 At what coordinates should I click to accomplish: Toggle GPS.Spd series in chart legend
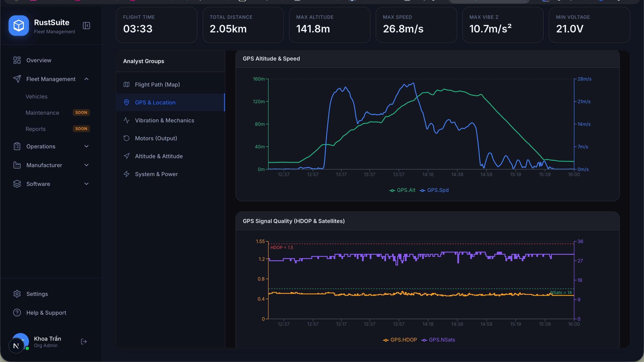(x=434, y=190)
